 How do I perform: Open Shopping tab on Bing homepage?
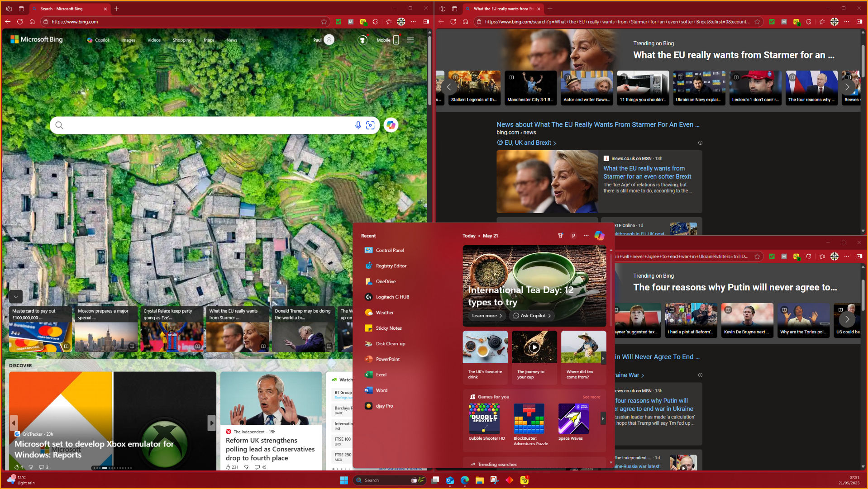pyautogui.click(x=182, y=40)
